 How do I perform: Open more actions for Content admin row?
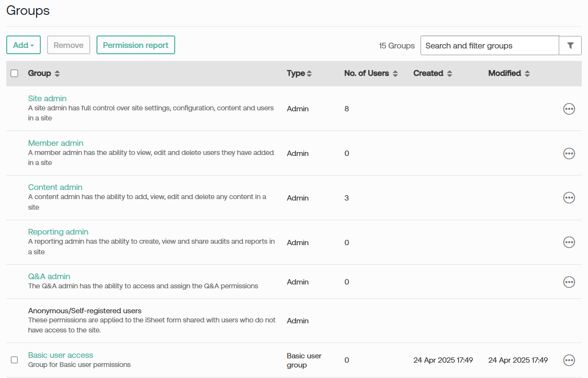click(569, 198)
